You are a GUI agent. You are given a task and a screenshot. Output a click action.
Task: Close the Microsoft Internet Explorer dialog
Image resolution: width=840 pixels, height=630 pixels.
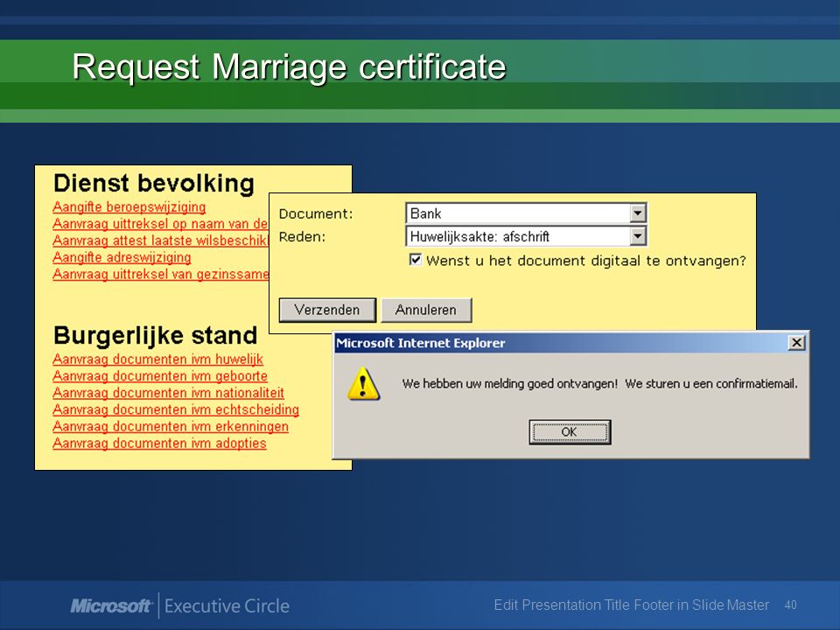796,343
